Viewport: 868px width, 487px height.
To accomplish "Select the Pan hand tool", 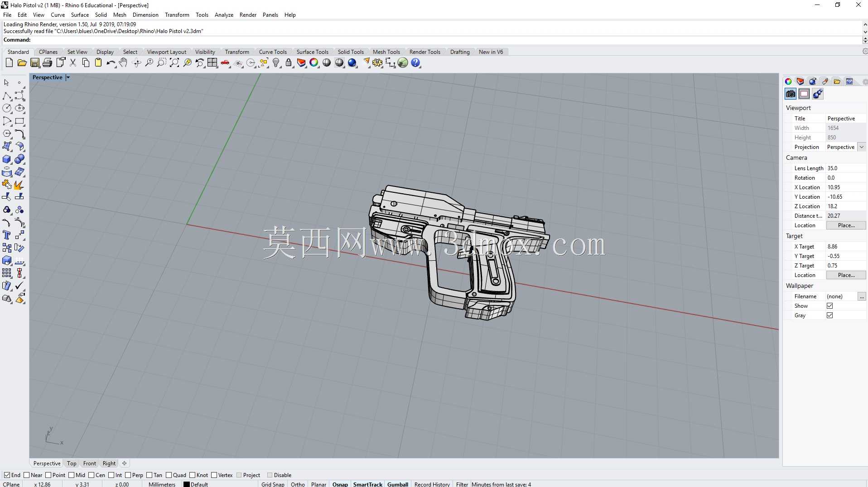I will pyautogui.click(x=123, y=63).
